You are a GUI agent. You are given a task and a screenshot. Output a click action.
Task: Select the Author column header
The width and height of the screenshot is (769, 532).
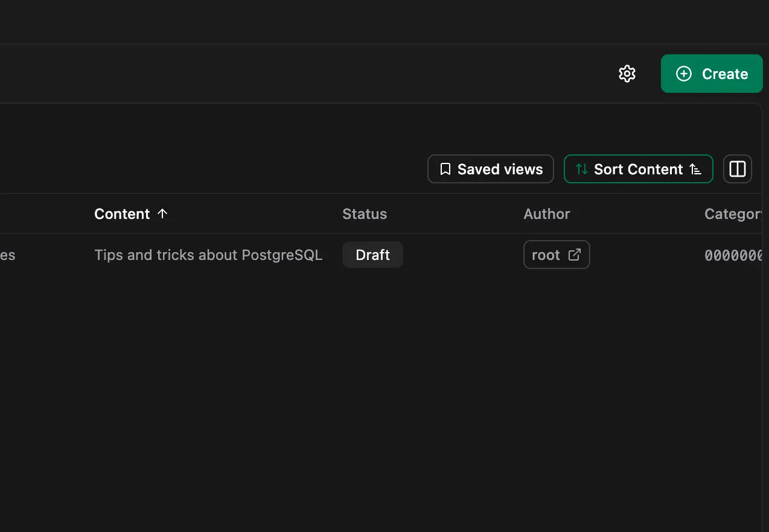pos(546,214)
